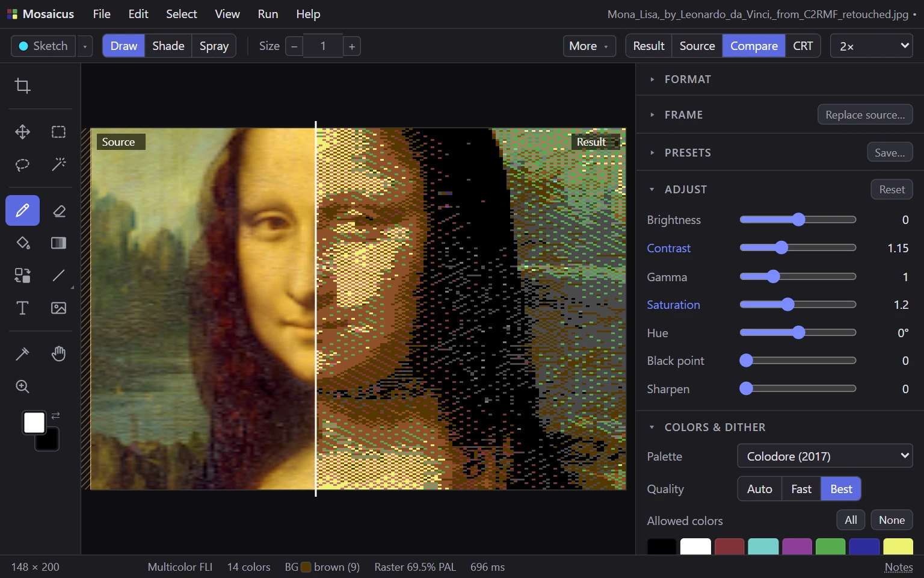Screen dimensions: 924x578
Task: Select the Lasso selection tool
Action: 22,164
